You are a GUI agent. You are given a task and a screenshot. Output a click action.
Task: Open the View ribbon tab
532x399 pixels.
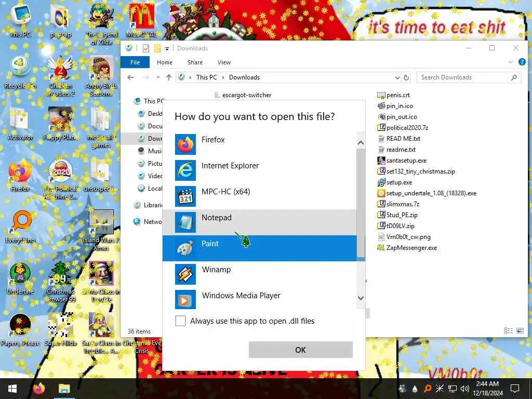point(224,62)
